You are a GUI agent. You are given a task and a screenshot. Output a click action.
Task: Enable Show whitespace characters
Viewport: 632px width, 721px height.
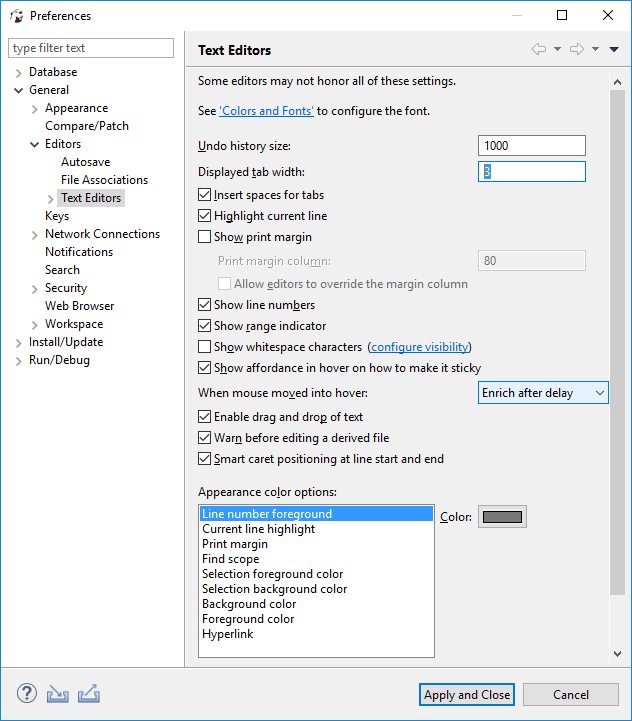pyautogui.click(x=204, y=347)
